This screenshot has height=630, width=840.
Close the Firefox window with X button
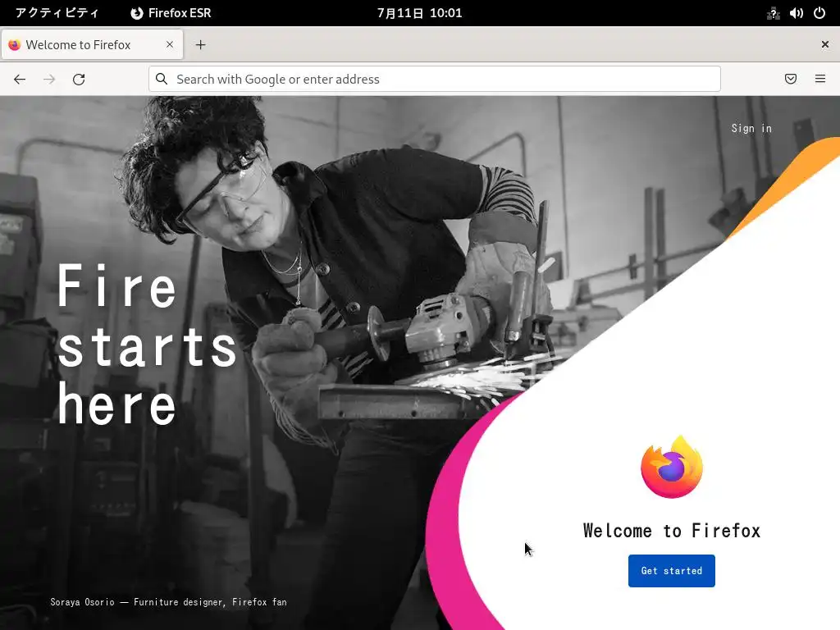point(825,44)
